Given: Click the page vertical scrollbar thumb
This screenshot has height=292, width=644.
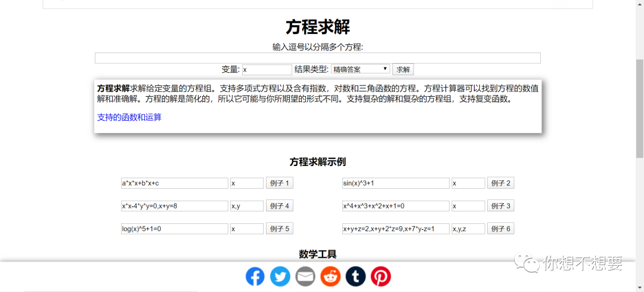Looking at the screenshot, I should 639,108.
